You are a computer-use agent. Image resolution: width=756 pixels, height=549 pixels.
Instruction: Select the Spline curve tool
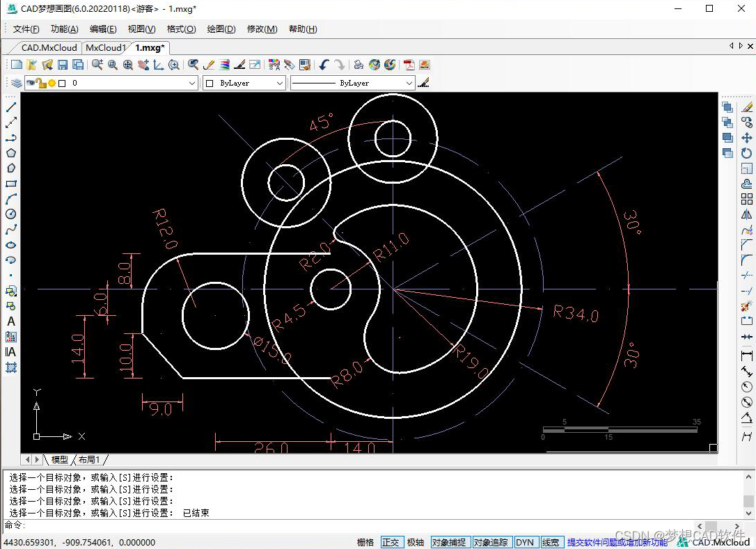11,230
